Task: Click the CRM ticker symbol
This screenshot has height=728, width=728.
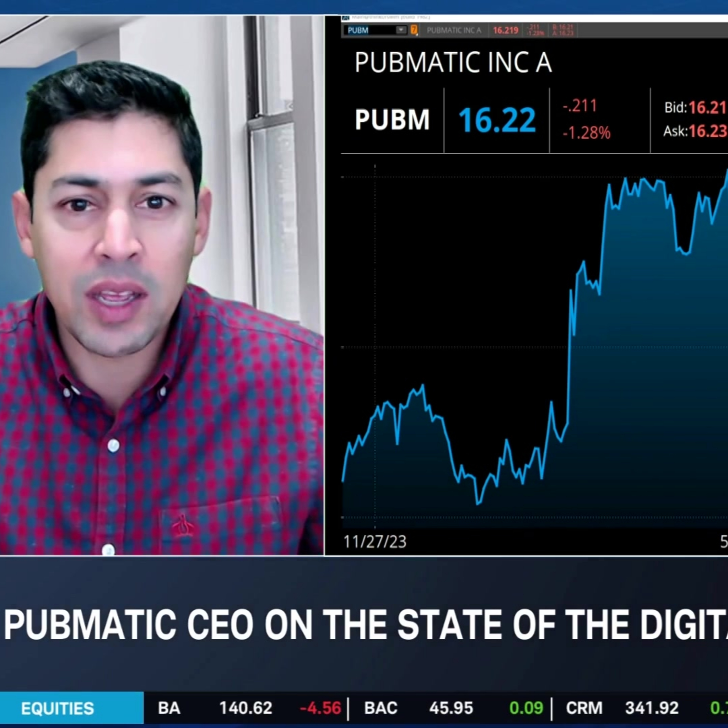Action: [x=584, y=708]
